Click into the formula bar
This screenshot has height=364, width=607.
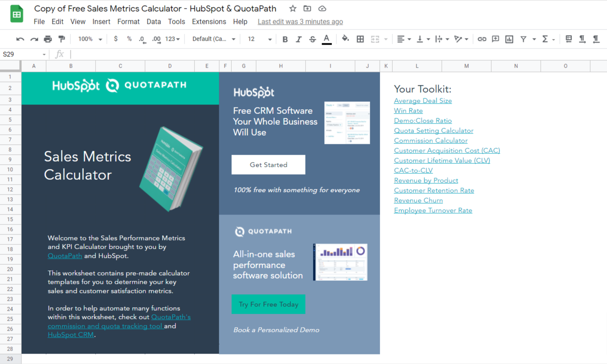(x=338, y=54)
